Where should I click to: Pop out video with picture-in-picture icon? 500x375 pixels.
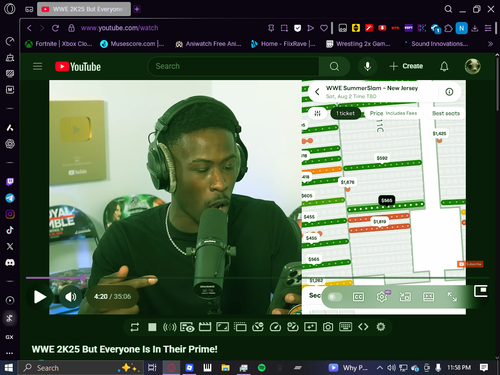coord(480,291)
